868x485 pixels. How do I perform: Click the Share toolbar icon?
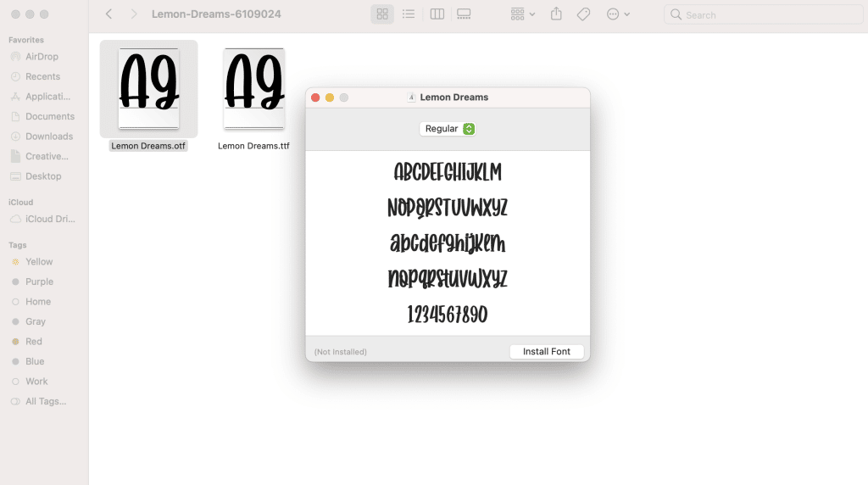click(x=556, y=14)
